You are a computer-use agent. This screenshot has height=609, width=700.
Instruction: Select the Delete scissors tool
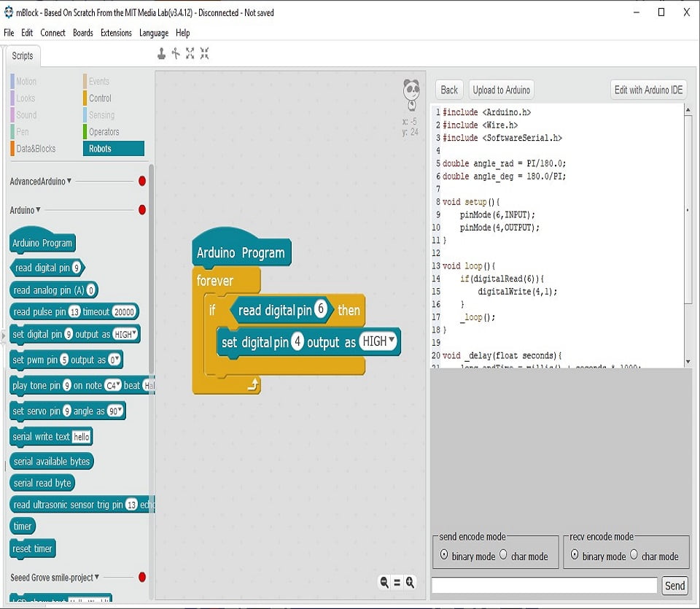click(x=176, y=53)
